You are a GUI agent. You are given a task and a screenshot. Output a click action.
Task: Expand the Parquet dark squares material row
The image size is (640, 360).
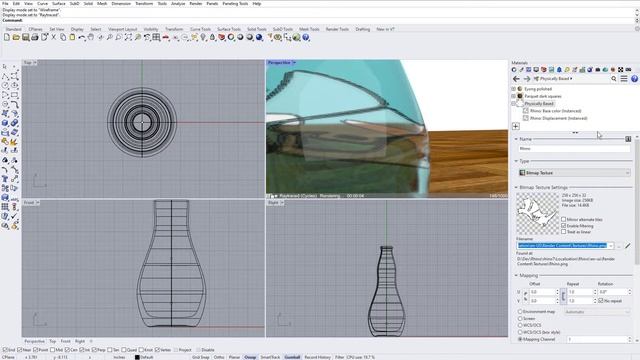click(513, 96)
